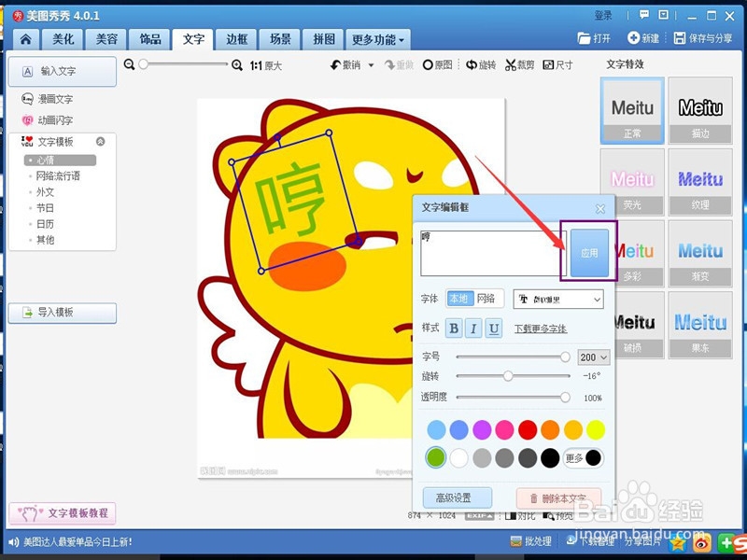The height and width of the screenshot is (560, 747).
Task: Apply the 正常 text effect
Action: pyautogui.click(x=632, y=110)
